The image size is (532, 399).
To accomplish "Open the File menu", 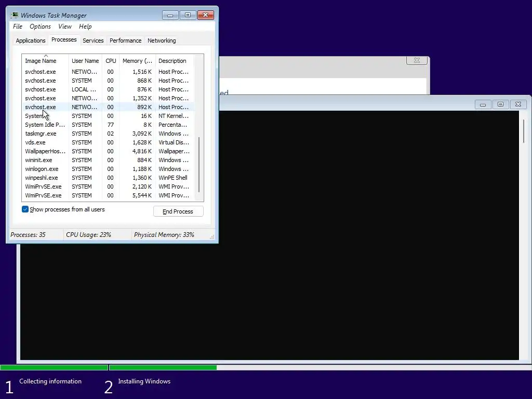I will point(18,26).
